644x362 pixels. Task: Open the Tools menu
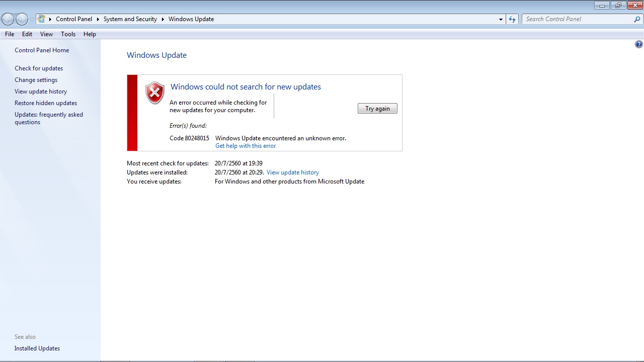68,34
